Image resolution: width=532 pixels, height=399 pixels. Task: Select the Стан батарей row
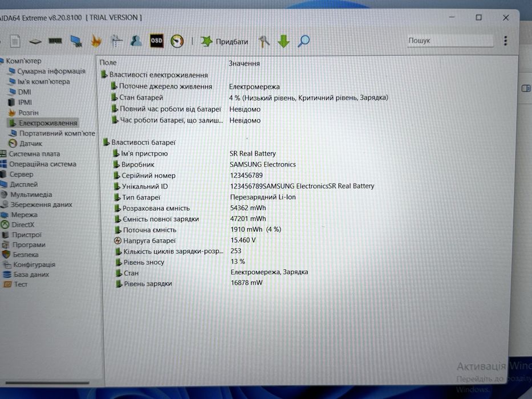[250, 97]
